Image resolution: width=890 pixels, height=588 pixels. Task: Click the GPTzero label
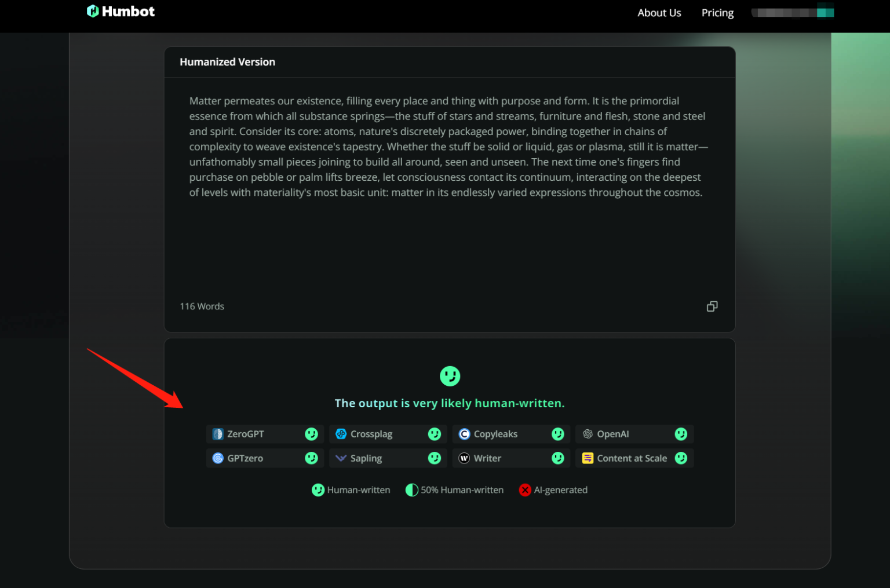tap(245, 458)
